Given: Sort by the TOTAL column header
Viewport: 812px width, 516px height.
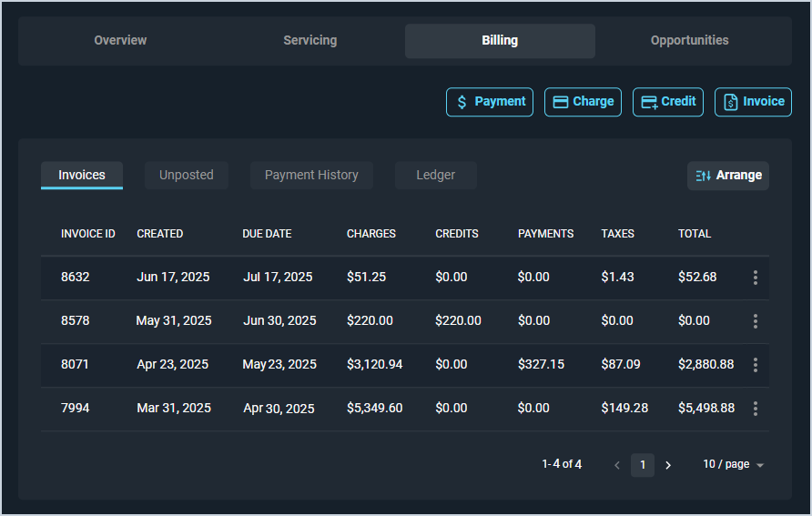Looking at the screenshot, I should [694, 234].
